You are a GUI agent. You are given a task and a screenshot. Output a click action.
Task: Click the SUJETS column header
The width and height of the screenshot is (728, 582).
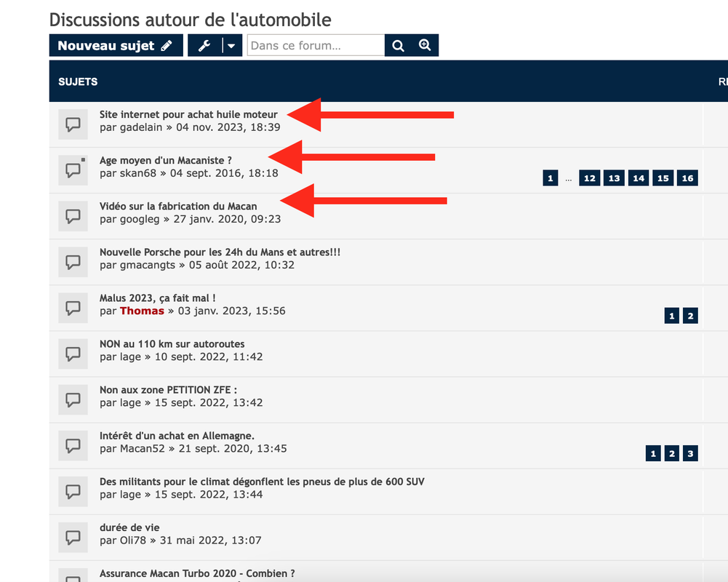pos(78,81)
